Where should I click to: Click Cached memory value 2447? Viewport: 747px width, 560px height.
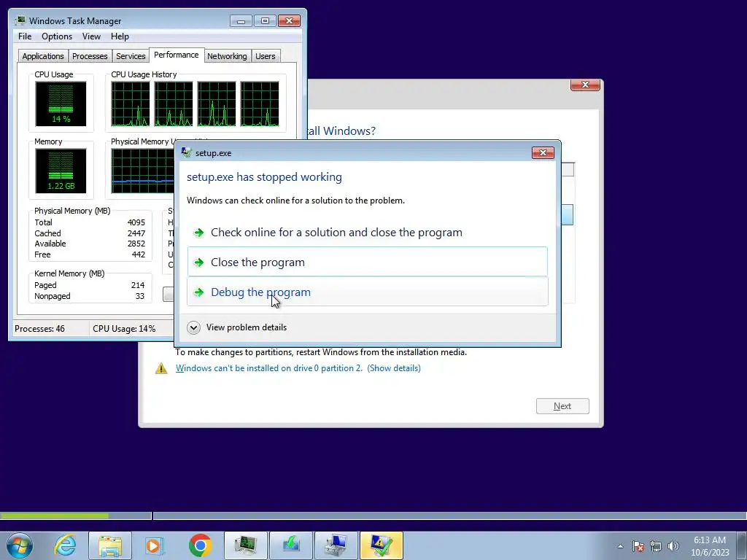(136, 233)
